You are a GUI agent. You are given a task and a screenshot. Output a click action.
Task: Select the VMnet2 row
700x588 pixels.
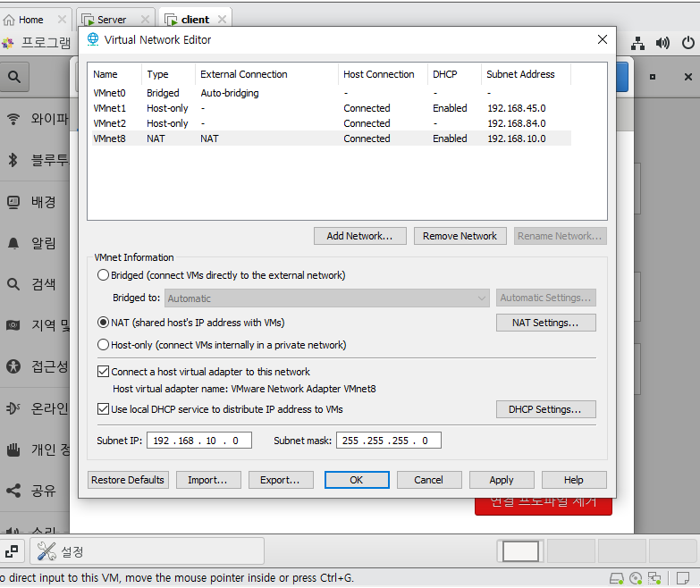[332, 123]
